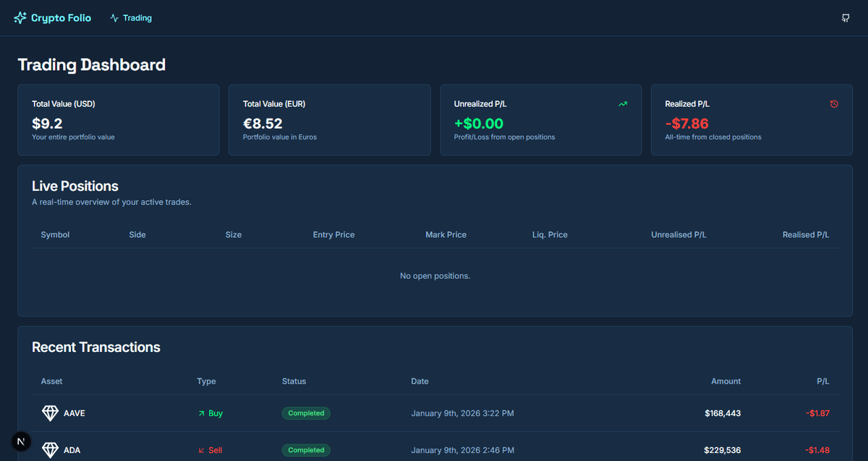Sort transactions by the Amount column

(726, 381)
